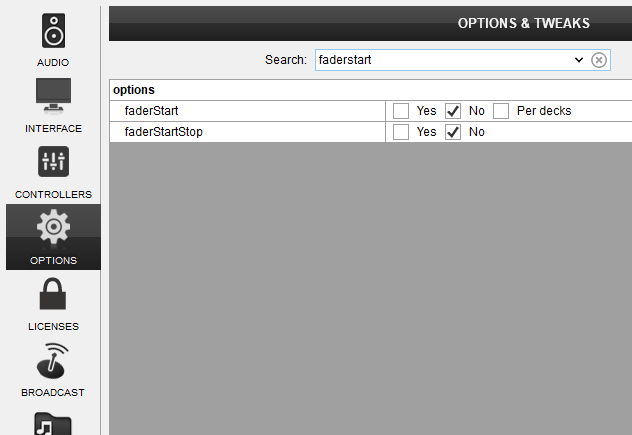The image size is (632, 435).
Task: Open the Interface monitor icon
Action: 53,96
